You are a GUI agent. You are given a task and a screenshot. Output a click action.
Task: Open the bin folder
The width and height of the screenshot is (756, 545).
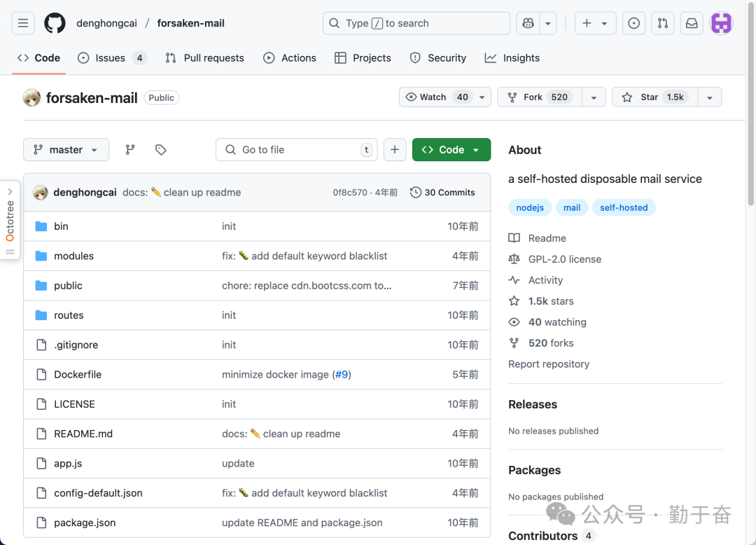coord(61,226)
